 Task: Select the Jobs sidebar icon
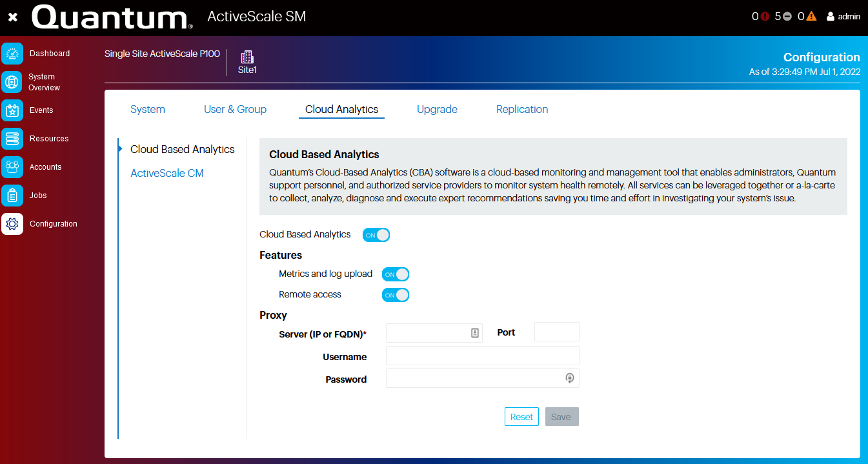tap(12, 195)
